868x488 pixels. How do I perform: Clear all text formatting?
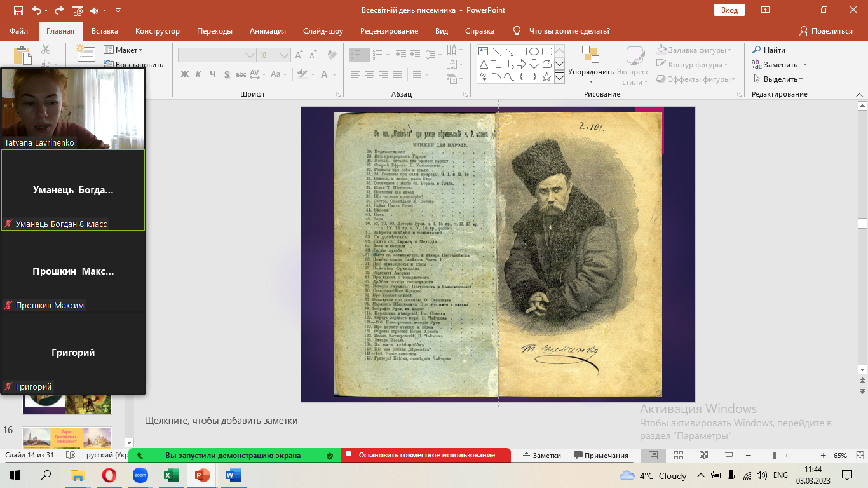333,55
